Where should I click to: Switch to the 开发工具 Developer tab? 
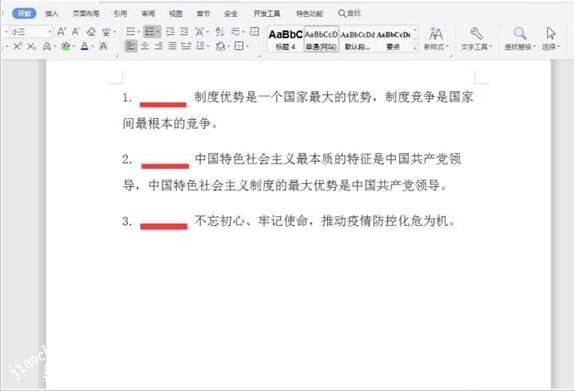coord(267,14)
